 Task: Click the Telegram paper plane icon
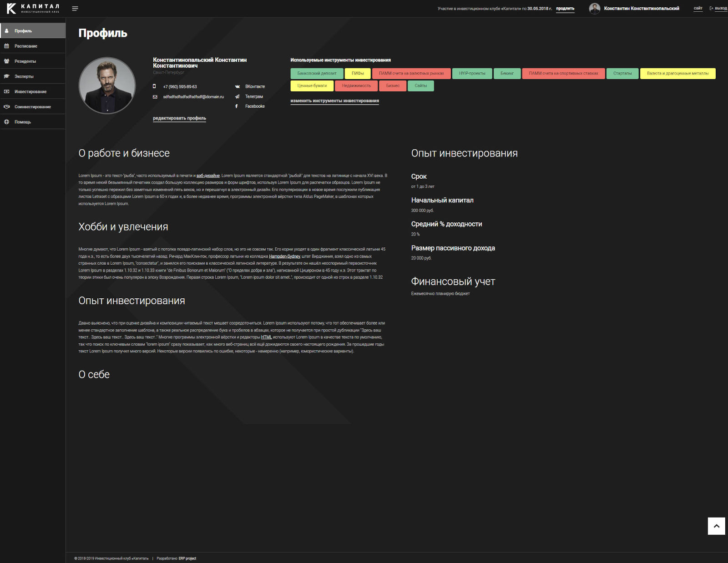(237, 96)
